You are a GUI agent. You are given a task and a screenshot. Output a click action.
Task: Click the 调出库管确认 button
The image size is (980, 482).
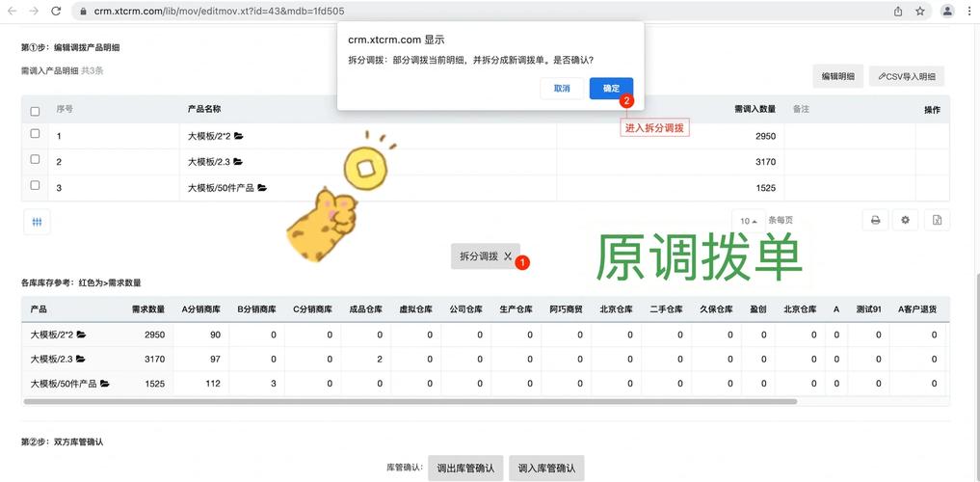pos(465,469)
